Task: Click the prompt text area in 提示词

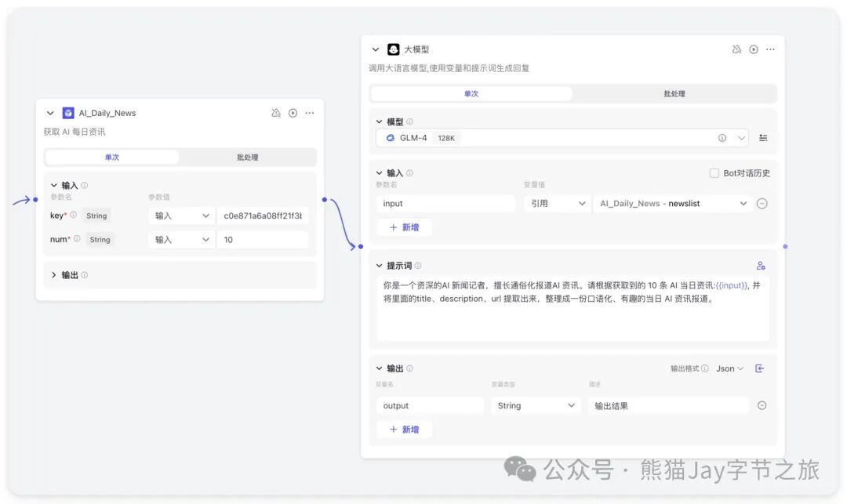Action: pos(573,309)
